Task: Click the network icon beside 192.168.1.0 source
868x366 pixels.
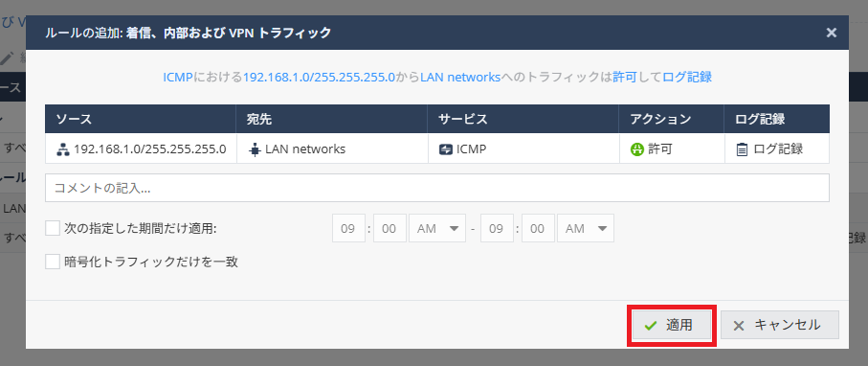Action: 62,149
